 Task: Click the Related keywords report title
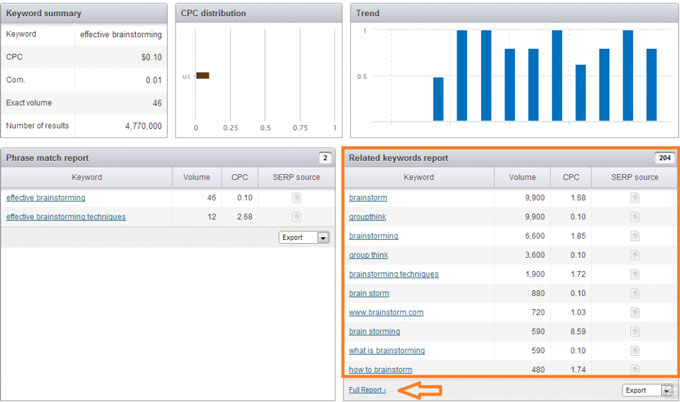(x=399, y=158)
